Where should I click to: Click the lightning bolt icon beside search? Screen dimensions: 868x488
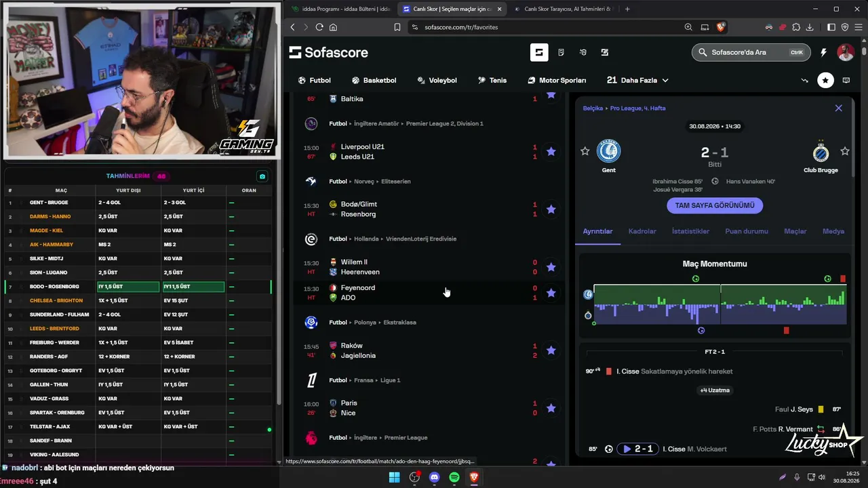click(x=823, y=52)
